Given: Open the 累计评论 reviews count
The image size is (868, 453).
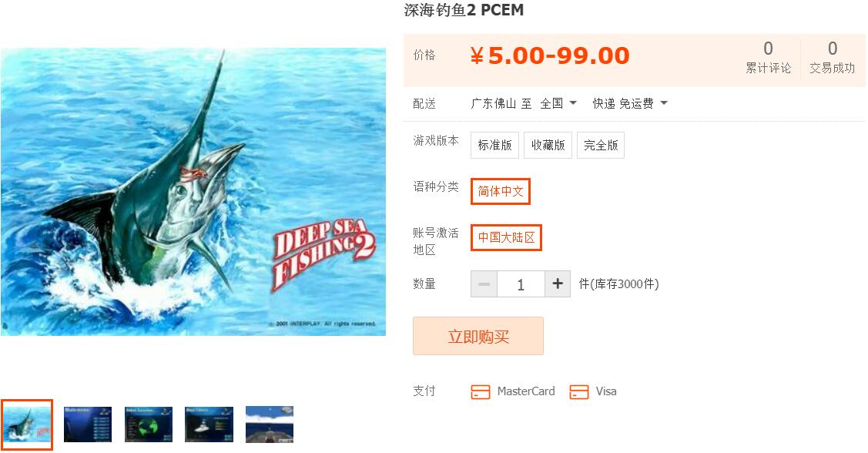Looking at the screenshot, I should [769, 58].
